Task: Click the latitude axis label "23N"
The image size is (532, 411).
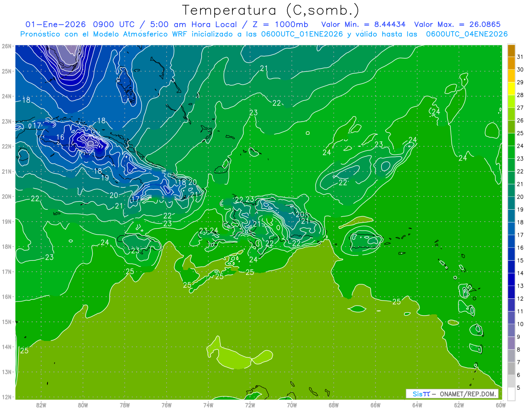Action: click(x=6, y=121)
